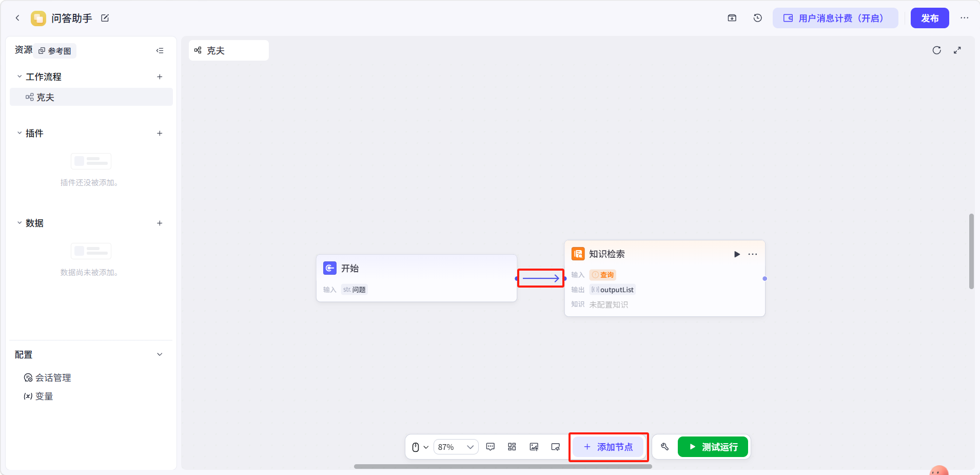Click the 查询 input tag
Image resolution: width=980 pixels, height=475 pixels.
[x=603, y=275]
